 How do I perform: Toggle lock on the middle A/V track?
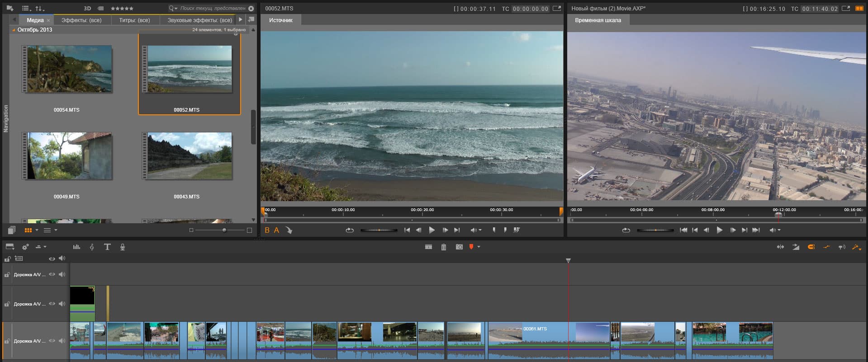pos(7,304)
